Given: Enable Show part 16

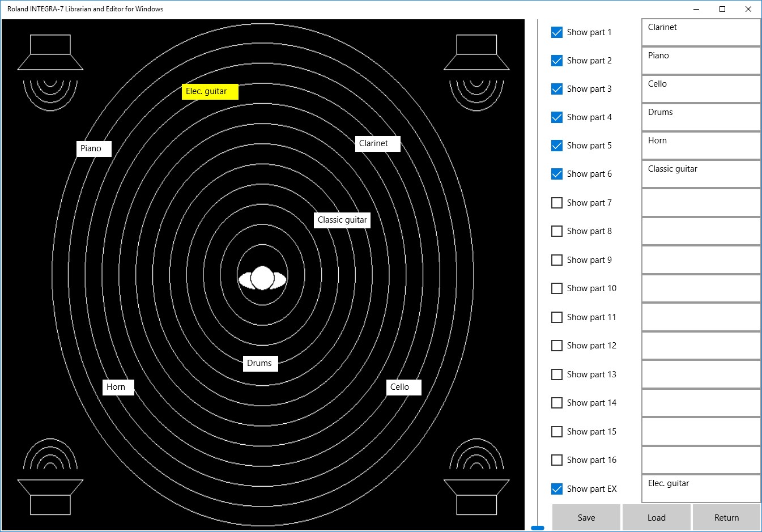Looking at the screenshot, I should pyautogui.click(x=557, y=460).
